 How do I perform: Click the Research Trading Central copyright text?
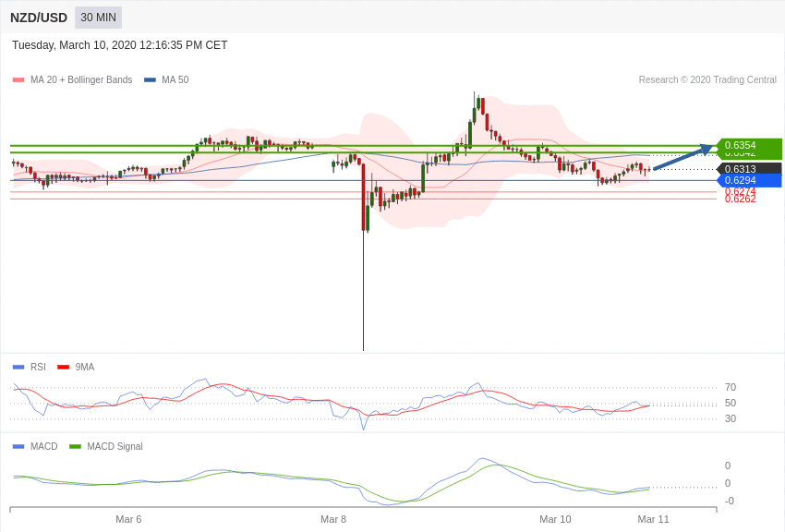(x=707, y=80)
